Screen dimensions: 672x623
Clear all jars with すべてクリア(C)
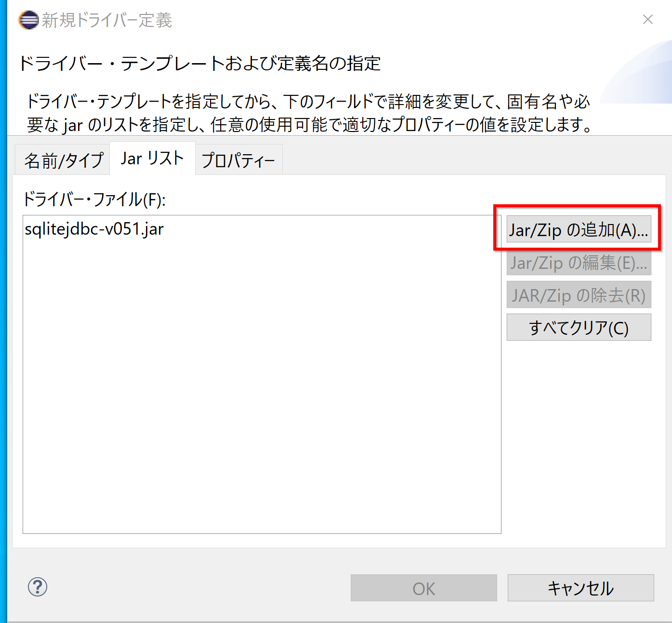tap(579, 328)
